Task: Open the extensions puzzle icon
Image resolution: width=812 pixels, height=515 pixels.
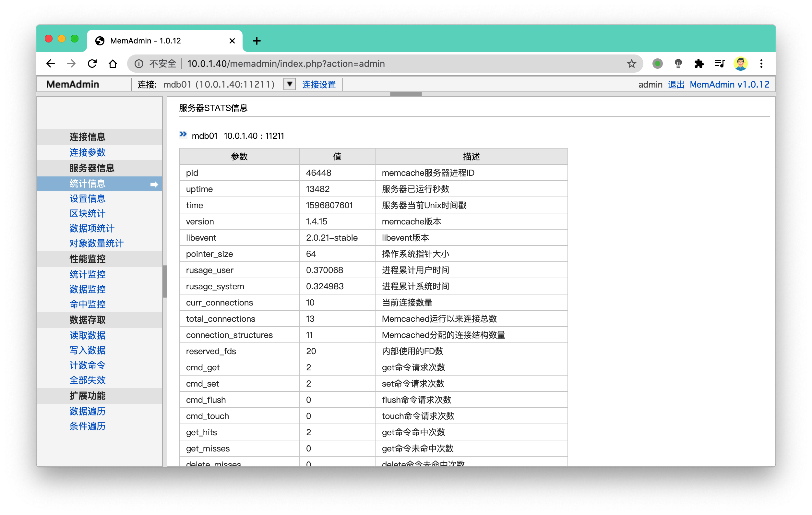Action: click(x=699, y=64)
